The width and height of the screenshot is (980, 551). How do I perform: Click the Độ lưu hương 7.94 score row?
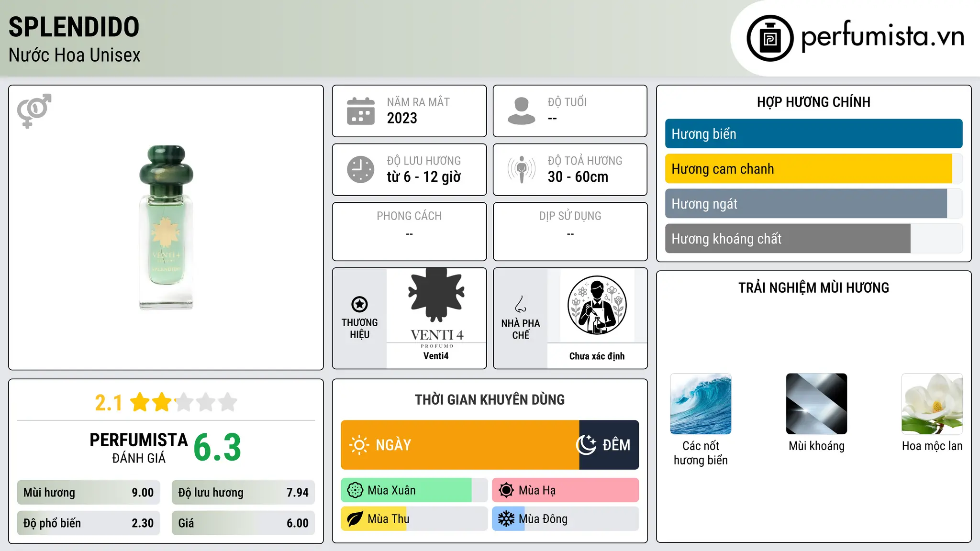tap(243, 493)
